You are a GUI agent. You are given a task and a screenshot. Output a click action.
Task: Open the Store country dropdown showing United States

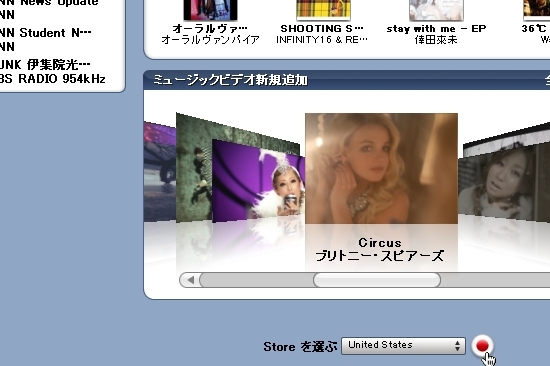(403, 346)
